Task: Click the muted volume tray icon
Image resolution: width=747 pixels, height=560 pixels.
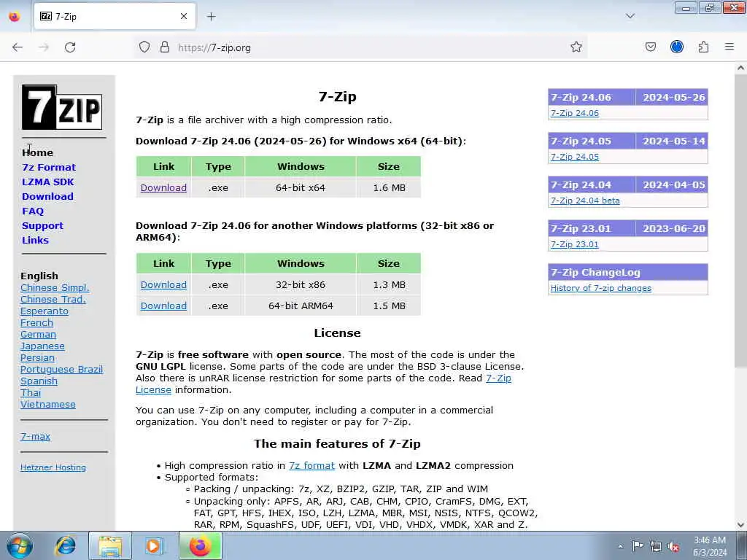Action: tap(673, 546)
